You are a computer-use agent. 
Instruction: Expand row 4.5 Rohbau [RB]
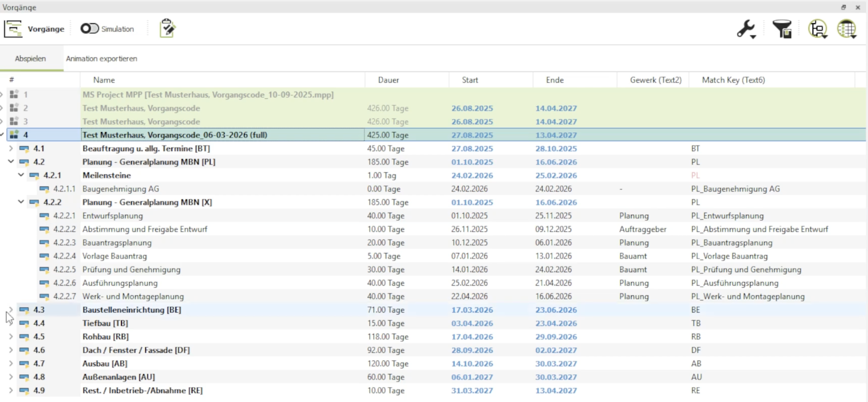(x=11, y=337)
